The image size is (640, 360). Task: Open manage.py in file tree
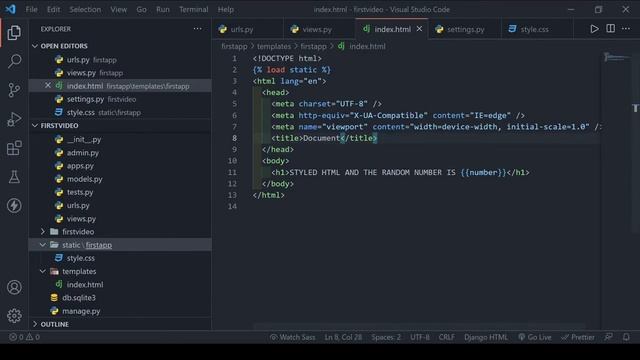[x=120, y=311]
